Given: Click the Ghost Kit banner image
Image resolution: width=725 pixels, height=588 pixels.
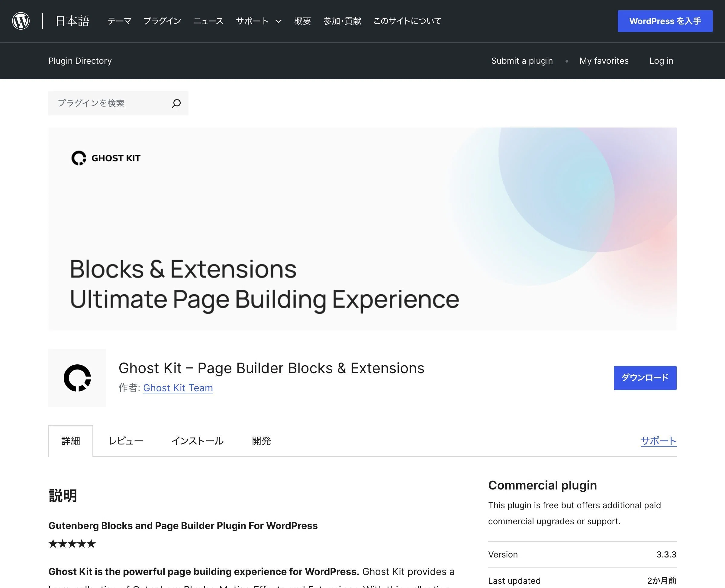Looking at the screenshot, I should click(x=362, y=229).
